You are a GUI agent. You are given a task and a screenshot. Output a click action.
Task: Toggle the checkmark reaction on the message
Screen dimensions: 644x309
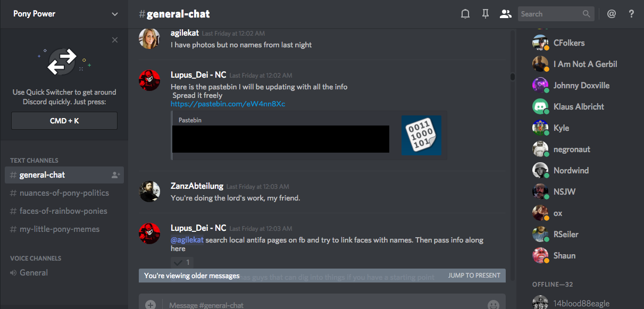182,262
